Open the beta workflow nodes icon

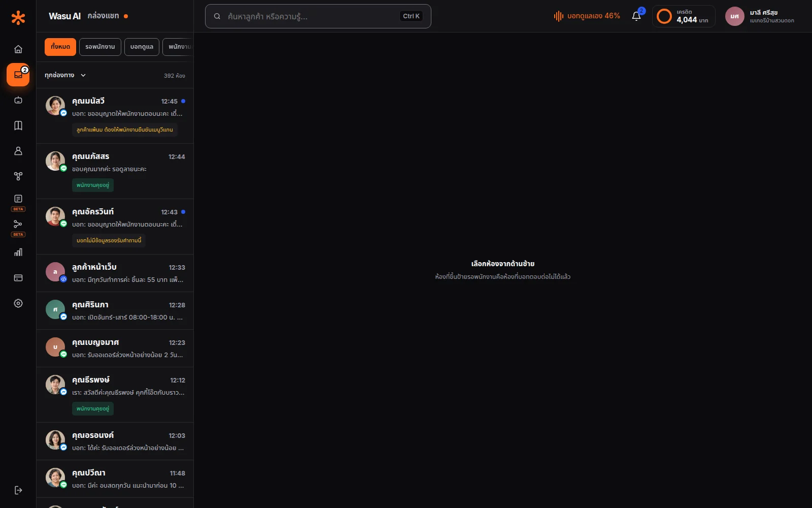(18, 224)
